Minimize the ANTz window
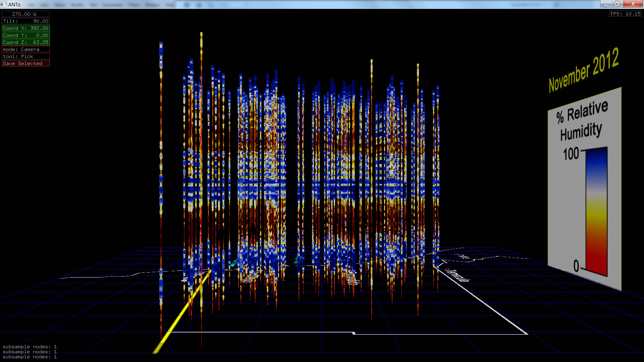Screen dimensions: 644x362 [606, 4]
